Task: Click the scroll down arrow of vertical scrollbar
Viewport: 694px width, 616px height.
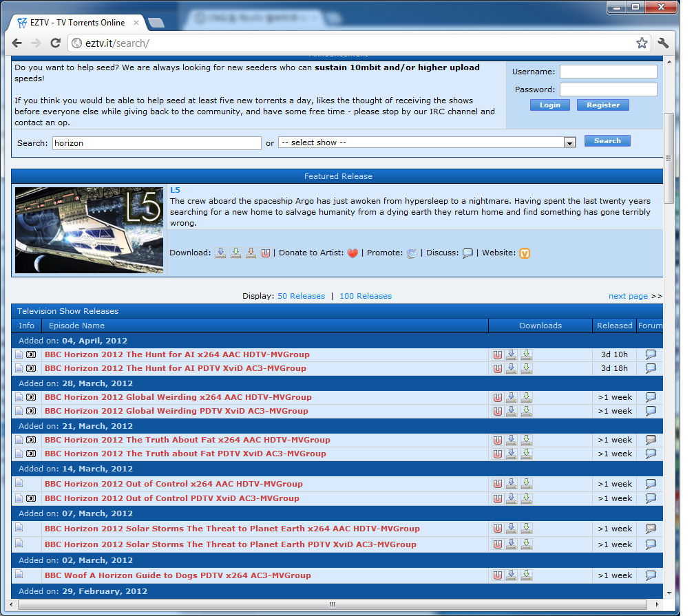Action: point(669,593)
